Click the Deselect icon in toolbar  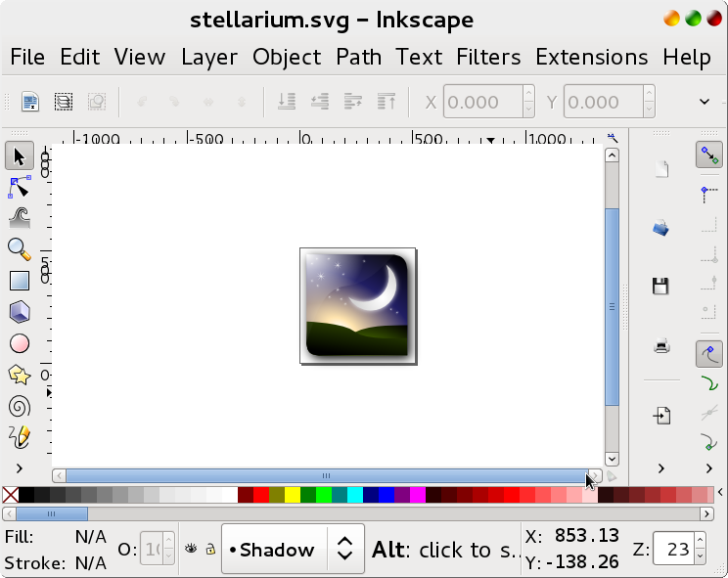97,102
